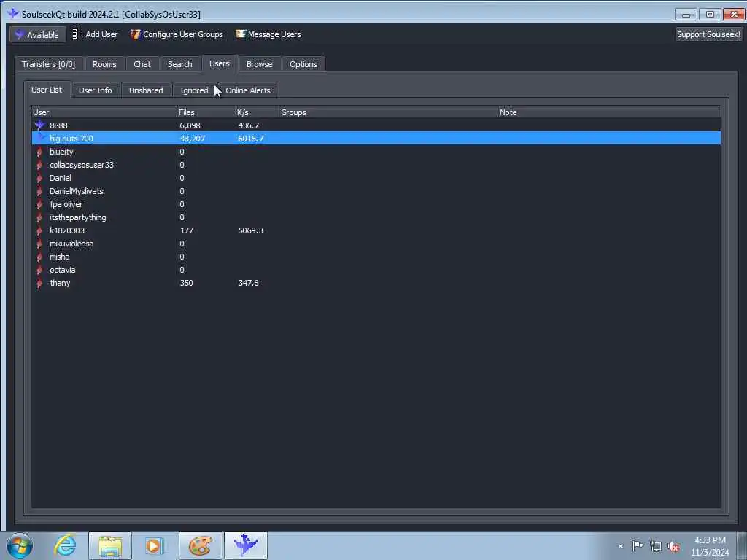
Task: Click the Soulseek taskbar icon
Action: pos(245,545)
